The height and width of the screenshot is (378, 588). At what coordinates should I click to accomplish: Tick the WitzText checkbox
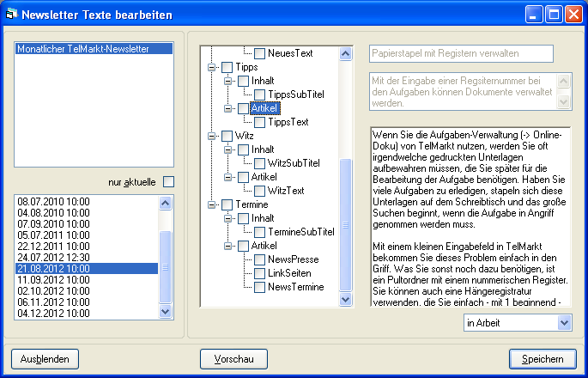260,191
